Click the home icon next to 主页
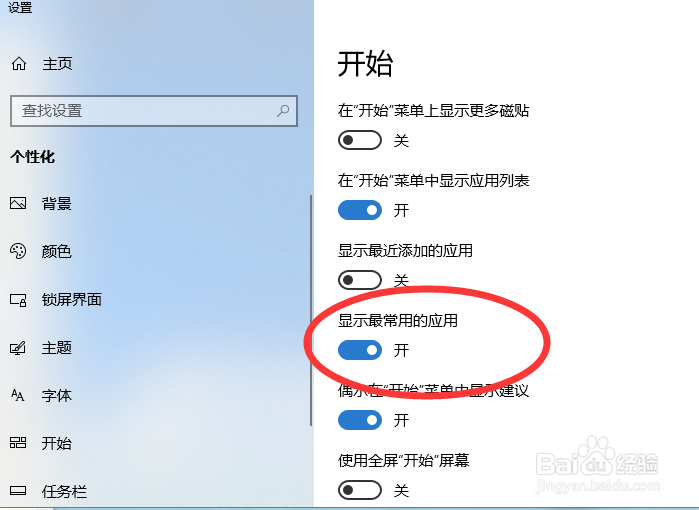 [x=19, y=64]
